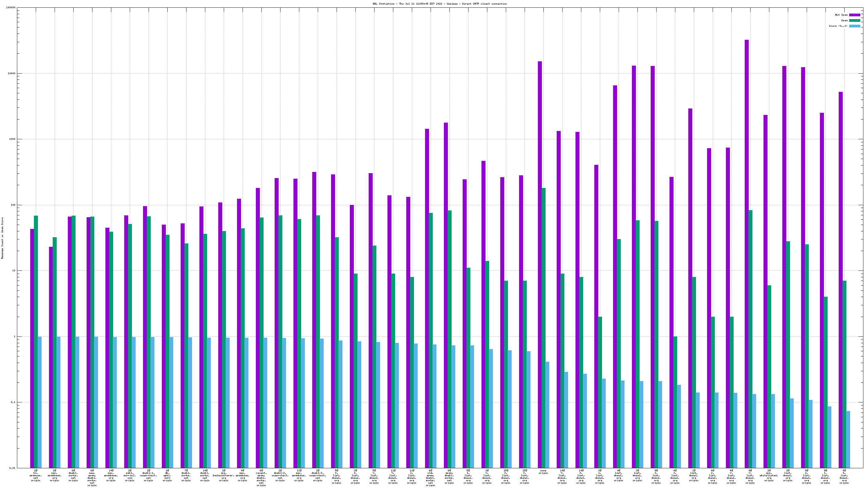
Task: Select the 'Score (0..1)' legend label
Action: point(838,26)
